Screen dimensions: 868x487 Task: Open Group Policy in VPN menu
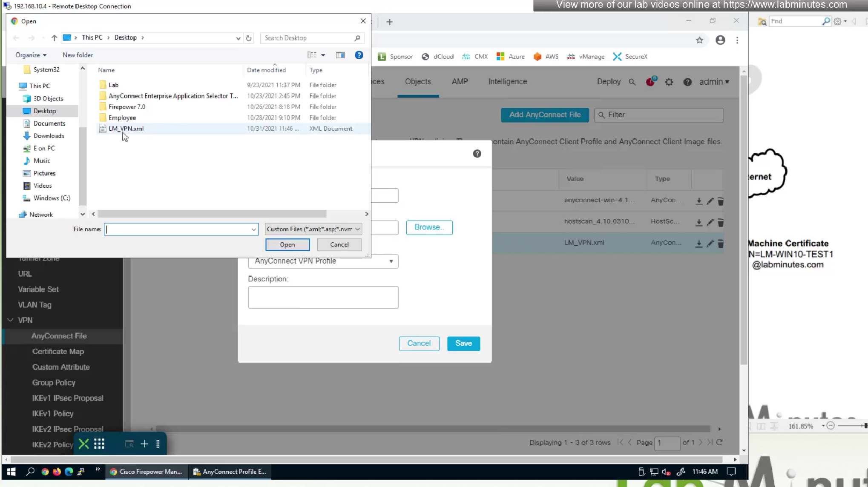click(x=54, y=382)
